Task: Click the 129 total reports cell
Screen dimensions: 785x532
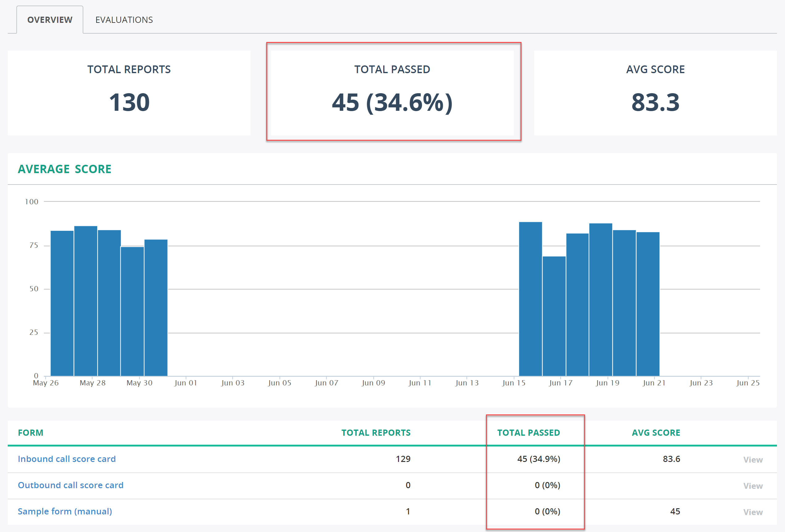Action: click(403, 459)
